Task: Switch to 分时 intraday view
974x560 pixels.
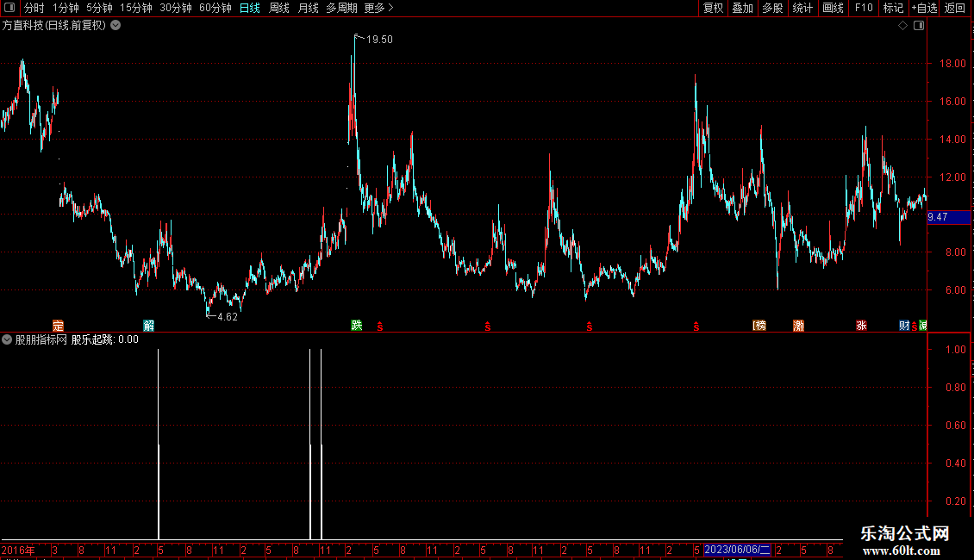Action: coord(34,8)
